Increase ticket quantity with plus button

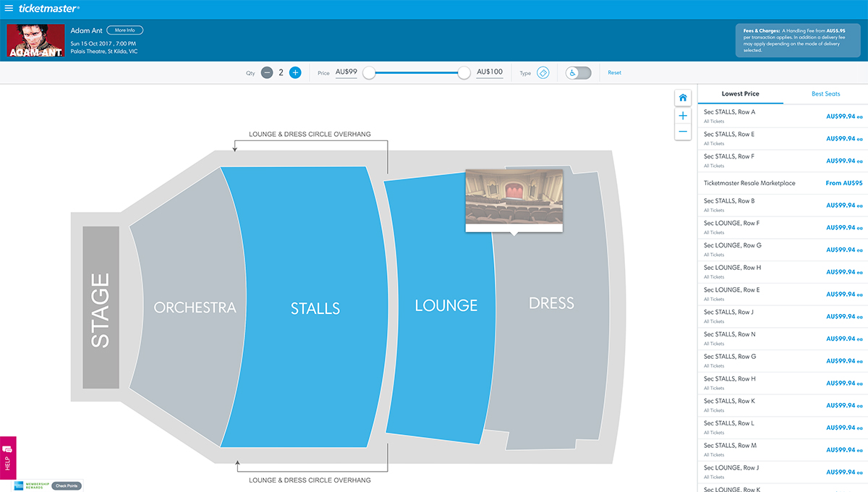click(x=295, y=72)
